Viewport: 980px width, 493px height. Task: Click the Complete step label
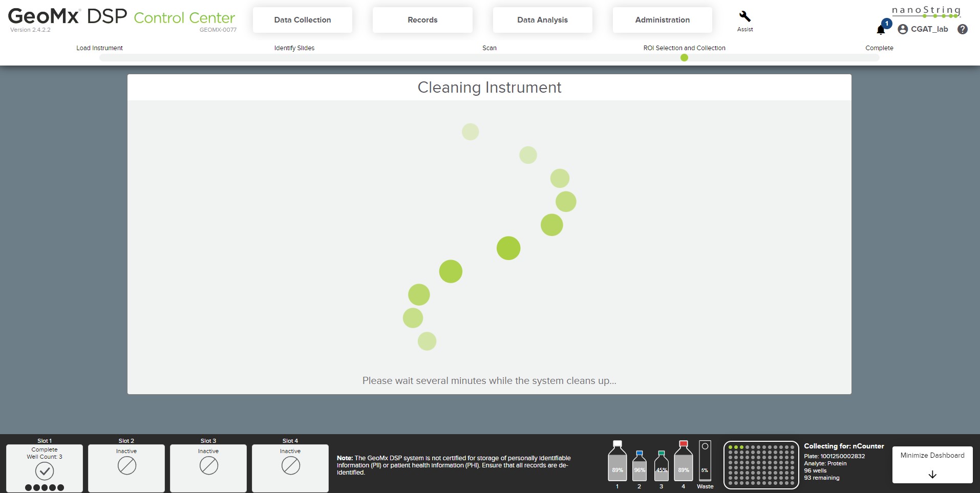pyautogui.click(x=879, y=48)
